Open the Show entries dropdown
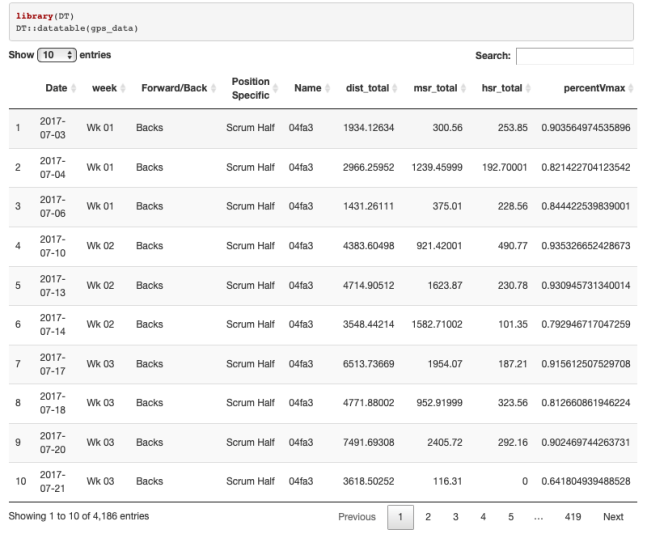Image resolution: width=647 pixels, height=534 pixels. click(57, 55)
